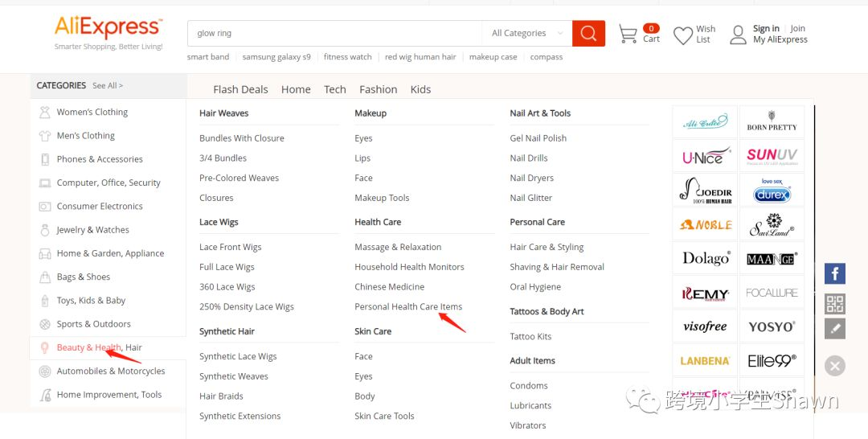
Task: Select Beauty & Health, Hair category
Action: [99, 347]
